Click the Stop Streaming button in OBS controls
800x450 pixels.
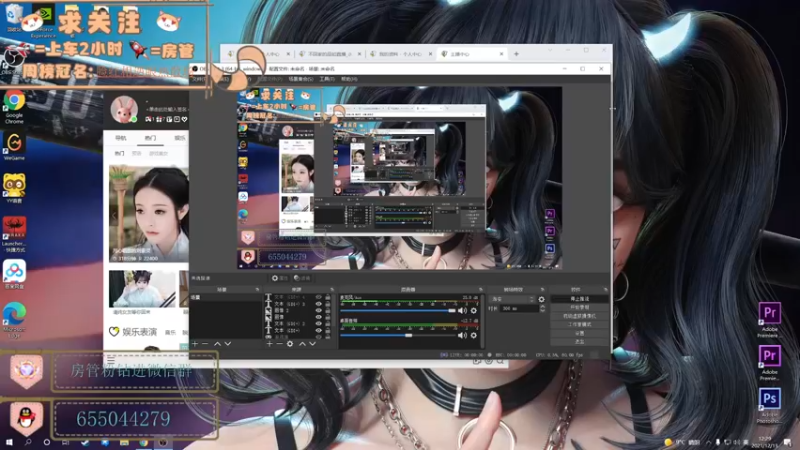tap(580, 299)
